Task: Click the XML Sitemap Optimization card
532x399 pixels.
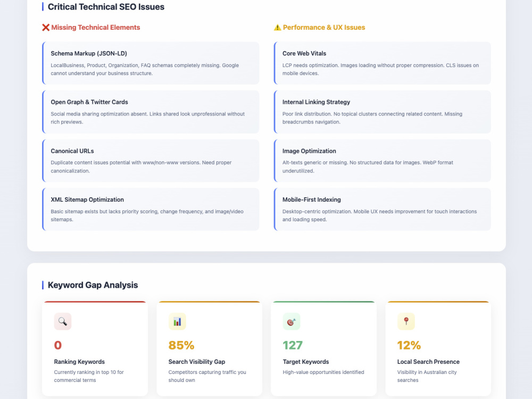Action: pyautogui.click(x=151, y=209)
